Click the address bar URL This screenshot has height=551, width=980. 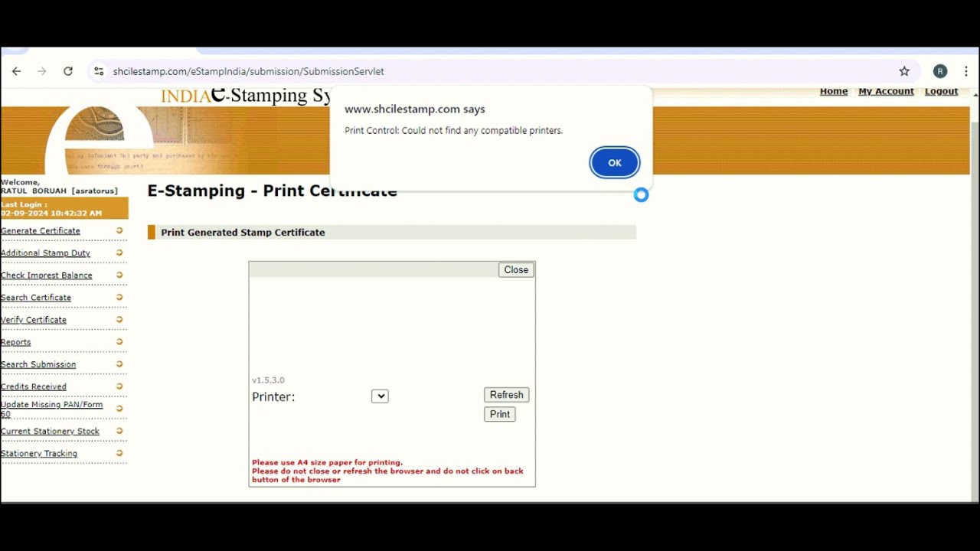point(249,71)
